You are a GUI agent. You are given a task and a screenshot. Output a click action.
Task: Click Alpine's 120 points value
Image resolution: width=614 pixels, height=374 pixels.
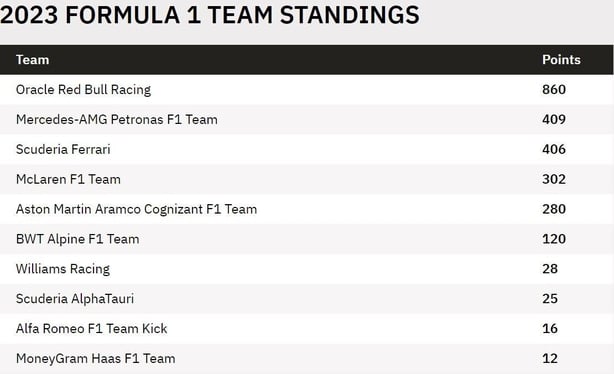(x=554, y=239)
